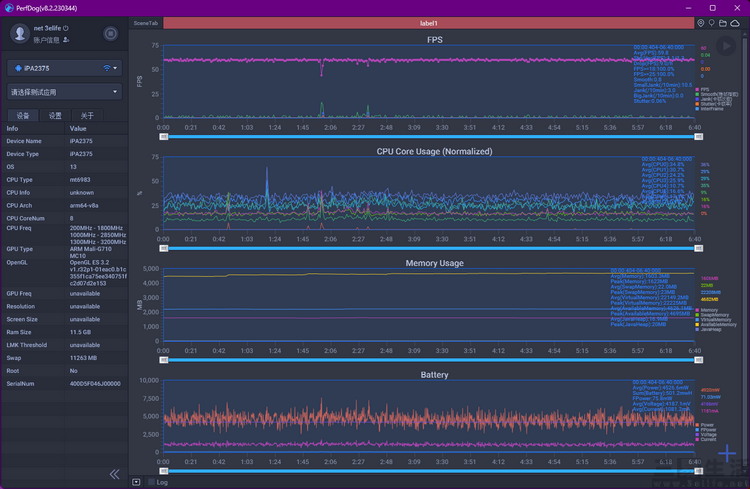750x489 pixels.
Task: Toggle the InterFrame legend series
Action: pos(709,109)
